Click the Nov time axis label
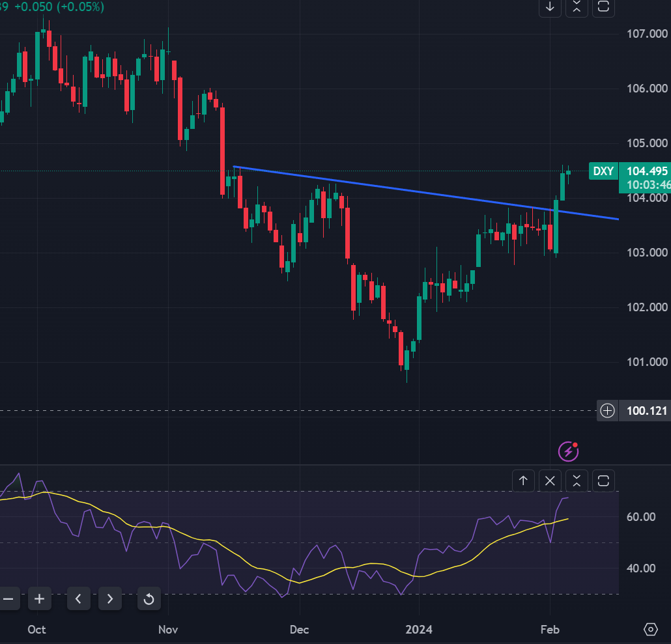Viewport: 671px width, 644px height. tap(168, 630)
